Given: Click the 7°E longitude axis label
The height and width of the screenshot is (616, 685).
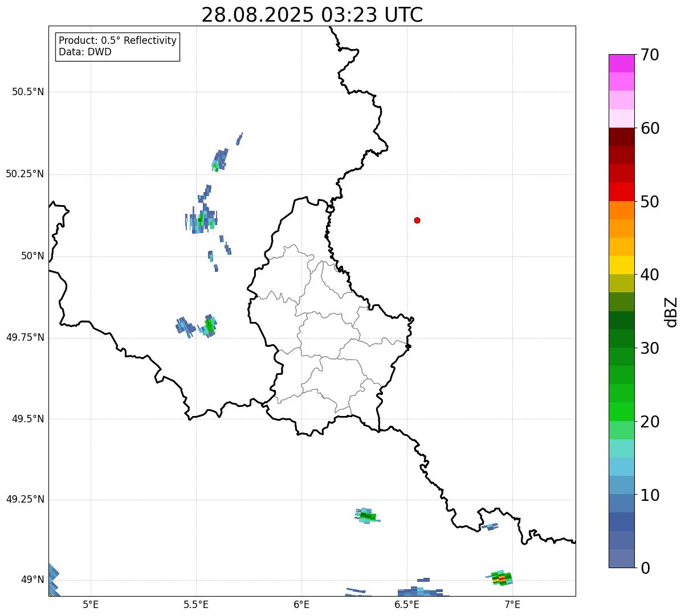Looking at the screenshot, I should click(512, 604).
